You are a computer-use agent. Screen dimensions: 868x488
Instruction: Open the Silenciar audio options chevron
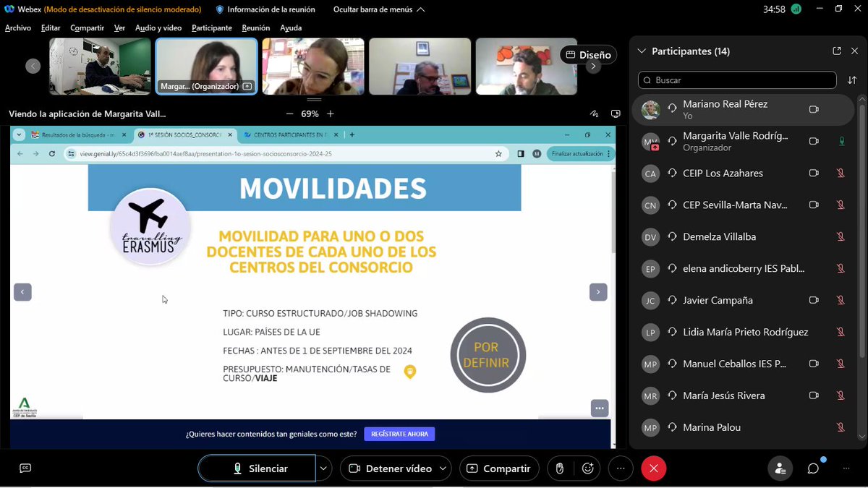323,468
